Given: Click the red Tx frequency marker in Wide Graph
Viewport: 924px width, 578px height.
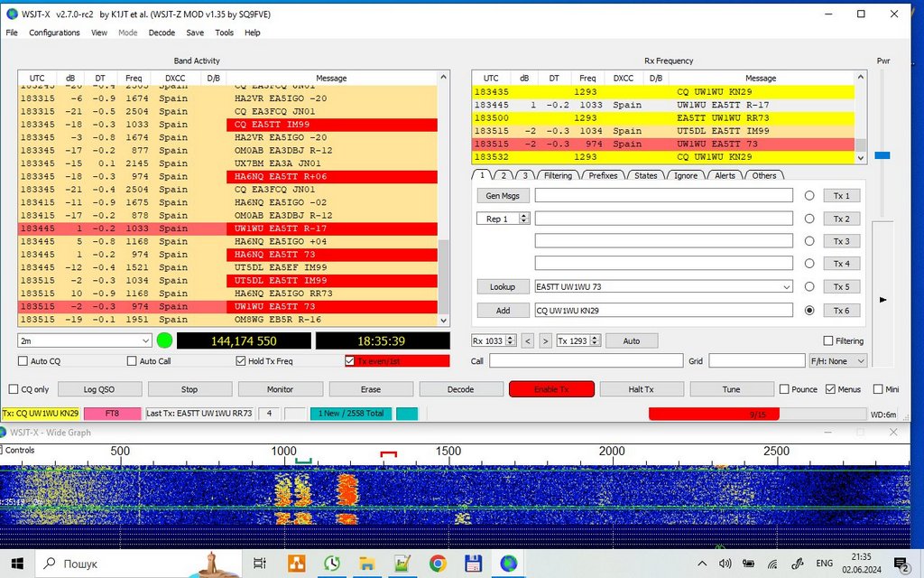Looking at the screenshot, I should coord(388,454).
